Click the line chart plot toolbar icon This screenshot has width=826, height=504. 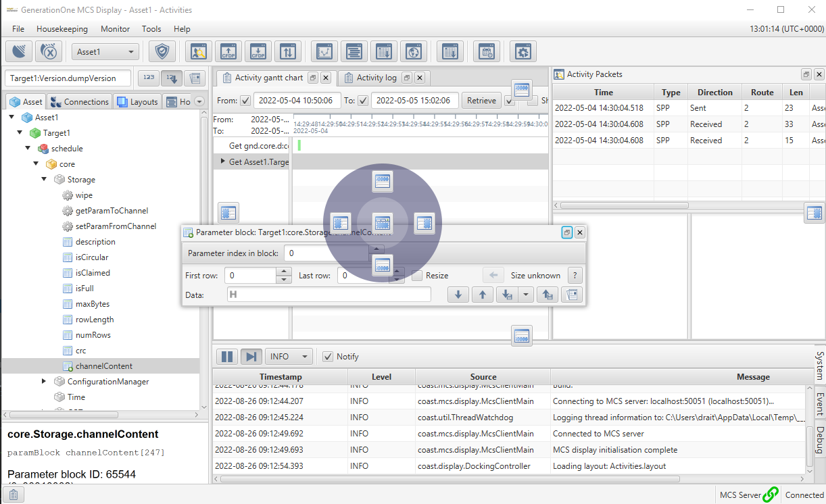coord(325,51)
